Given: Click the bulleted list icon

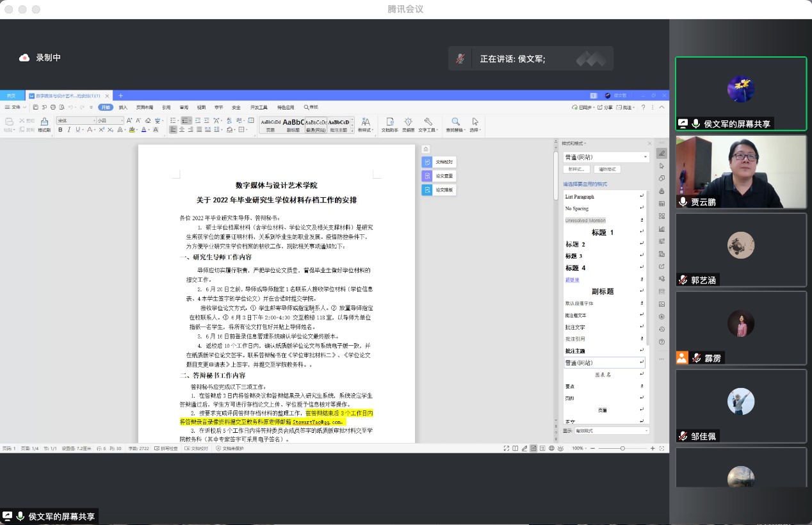Looking at the screenshot, I should pos(173,120).
